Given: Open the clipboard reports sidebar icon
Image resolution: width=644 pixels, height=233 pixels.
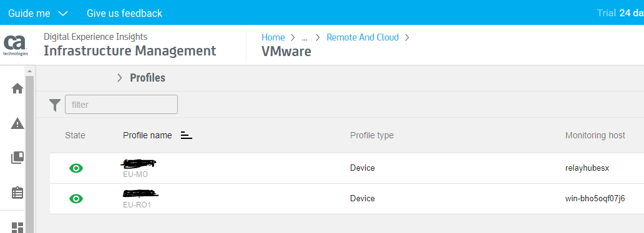Looking at the screenshot, I should 17,193.
